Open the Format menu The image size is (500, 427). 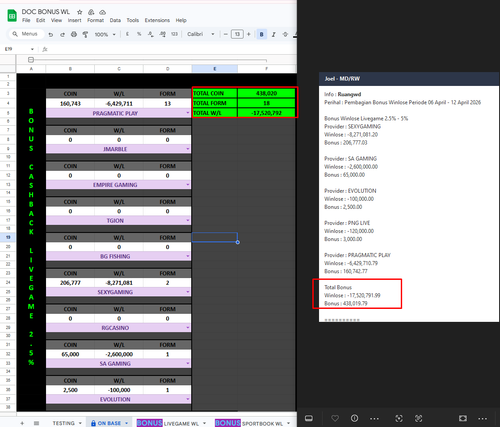tap(96, 20)
